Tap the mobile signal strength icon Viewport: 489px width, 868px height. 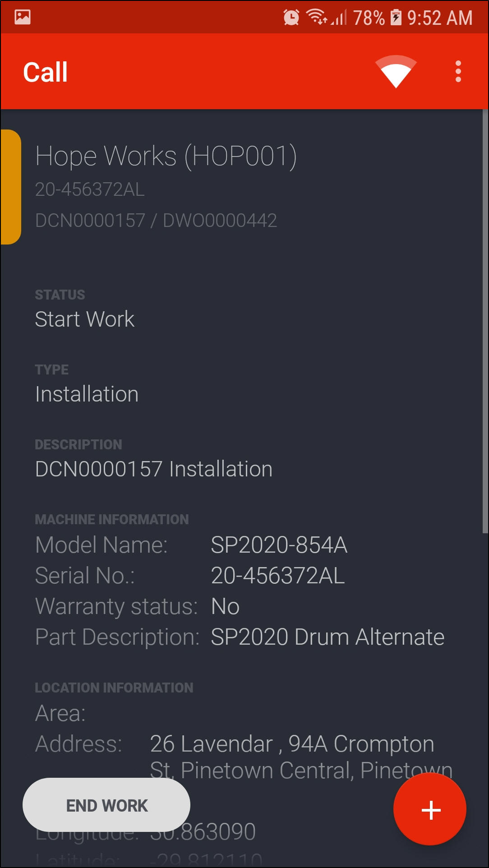[x=340, y=18]
